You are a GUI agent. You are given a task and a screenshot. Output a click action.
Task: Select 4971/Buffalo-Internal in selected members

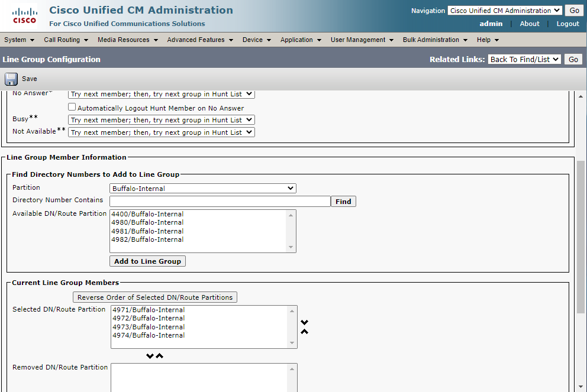(149, 310)
